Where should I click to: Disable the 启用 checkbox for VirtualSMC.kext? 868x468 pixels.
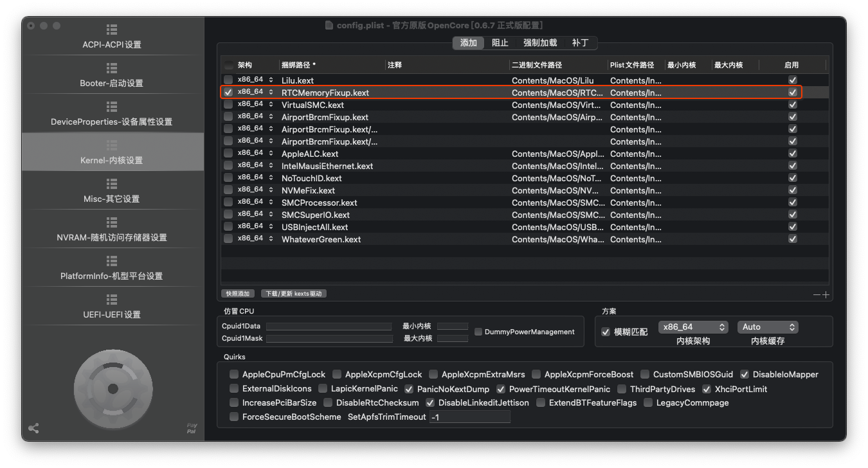point(792,105)
